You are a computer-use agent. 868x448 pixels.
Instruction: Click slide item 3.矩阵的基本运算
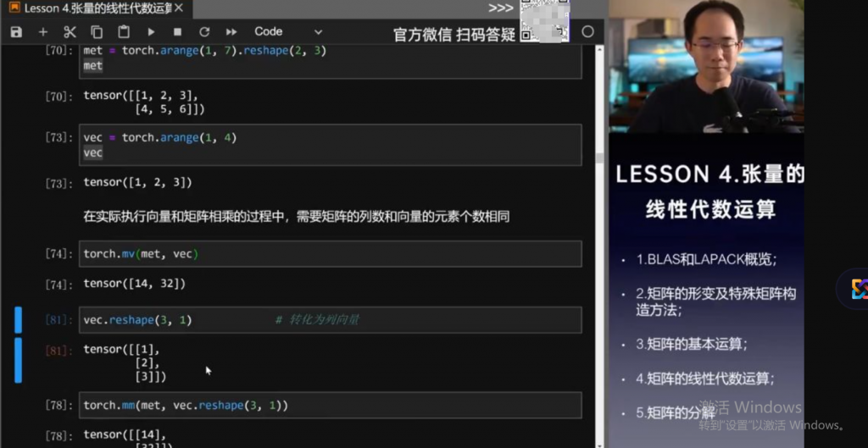[x=692, y=344]
